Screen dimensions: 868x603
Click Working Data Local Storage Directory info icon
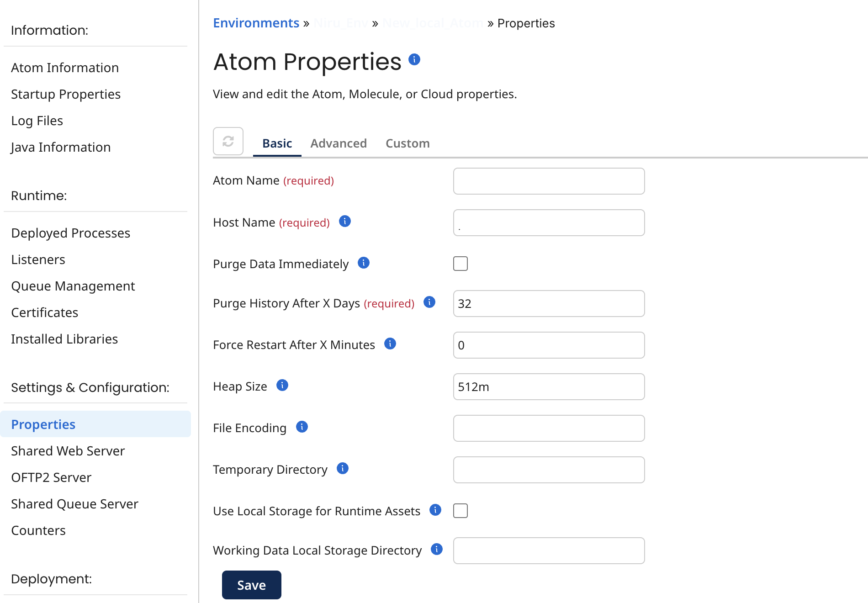437,549
